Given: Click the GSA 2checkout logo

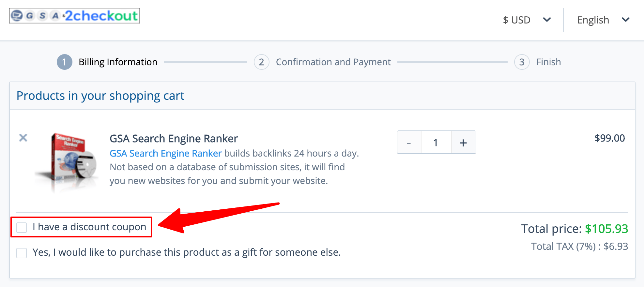Looking at the screenshot, I should [x=74, y=16].
